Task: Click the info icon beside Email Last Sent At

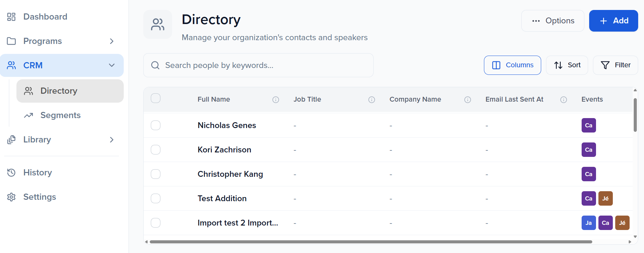Action: point(563,100)
